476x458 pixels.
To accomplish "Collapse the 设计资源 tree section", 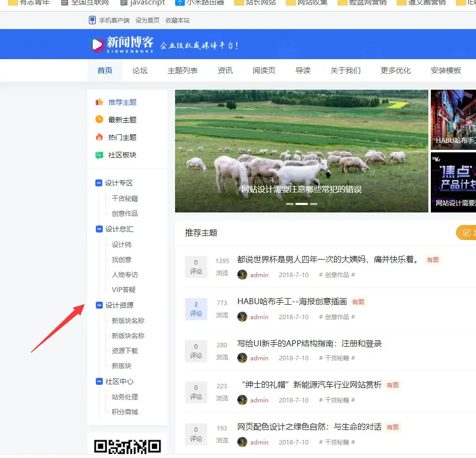I will pyautogui.click(x=99, y=306).
